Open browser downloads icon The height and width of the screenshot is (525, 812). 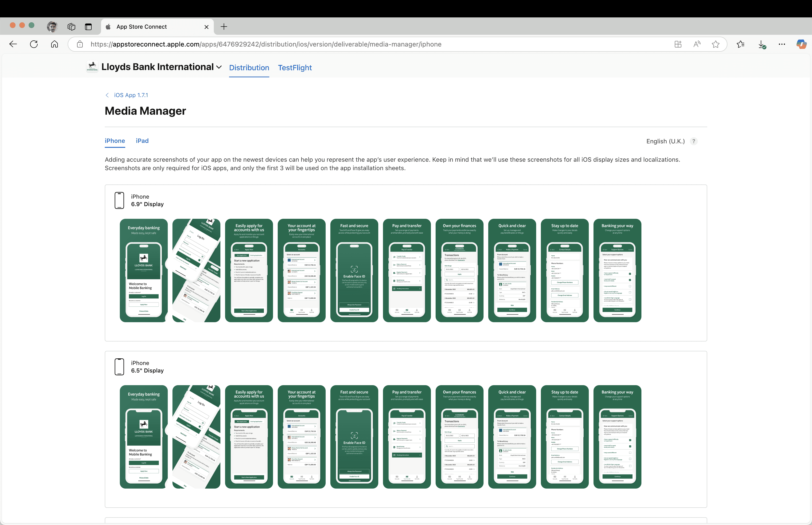point(761,44)
